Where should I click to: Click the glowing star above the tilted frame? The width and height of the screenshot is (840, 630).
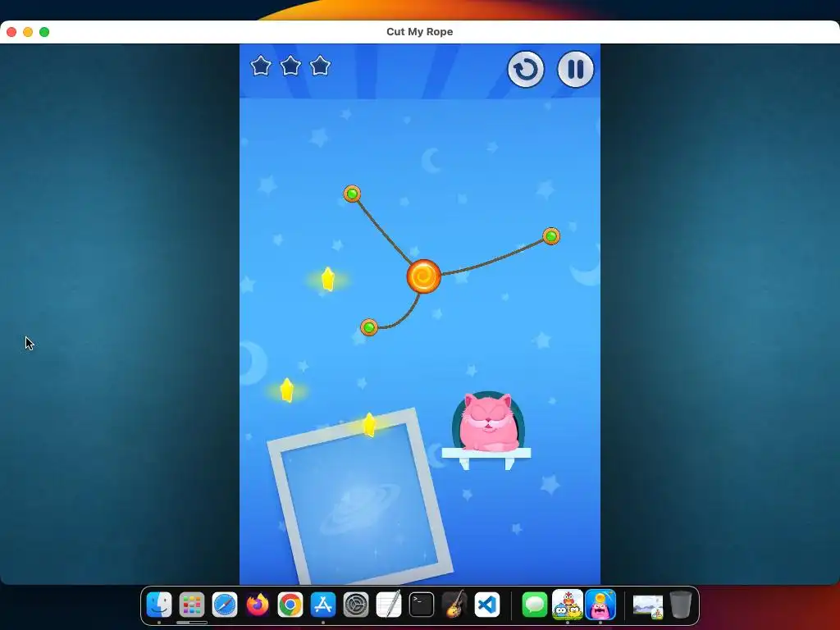point(287,390)
